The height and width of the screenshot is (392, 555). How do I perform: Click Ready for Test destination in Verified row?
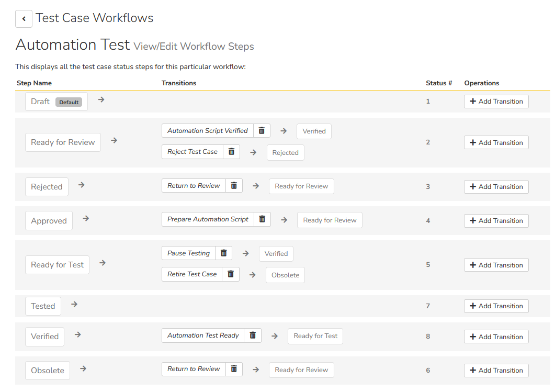pyautogui.click(x=315, y=336)
